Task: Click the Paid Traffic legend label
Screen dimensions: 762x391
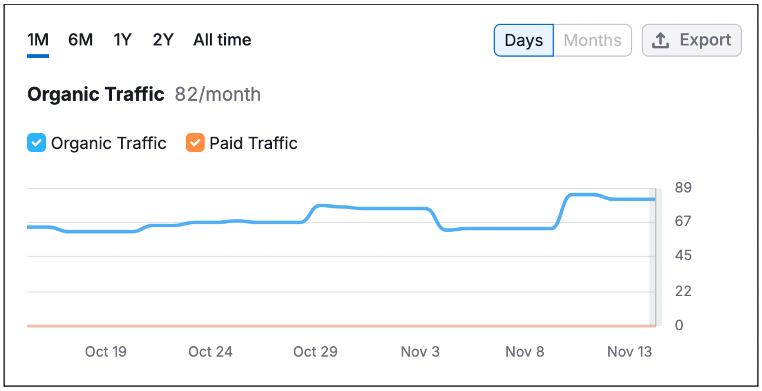Action: 253,143
